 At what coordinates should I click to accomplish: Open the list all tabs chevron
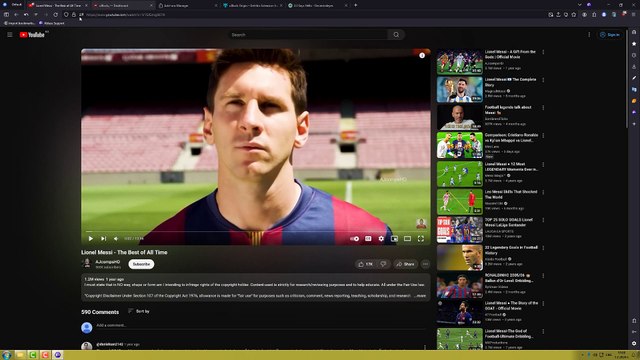(580, 5)
